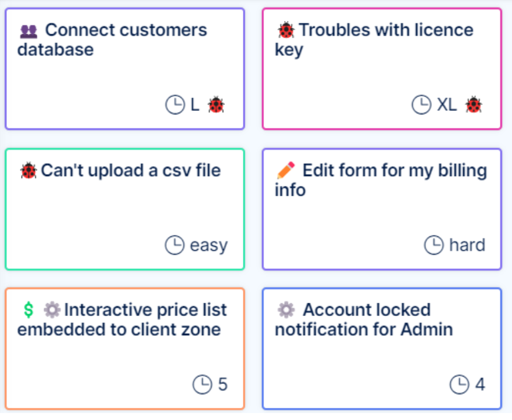Click clock icon next to estimate L
This screenshot has height=420, width=512.
coord(175,105)
